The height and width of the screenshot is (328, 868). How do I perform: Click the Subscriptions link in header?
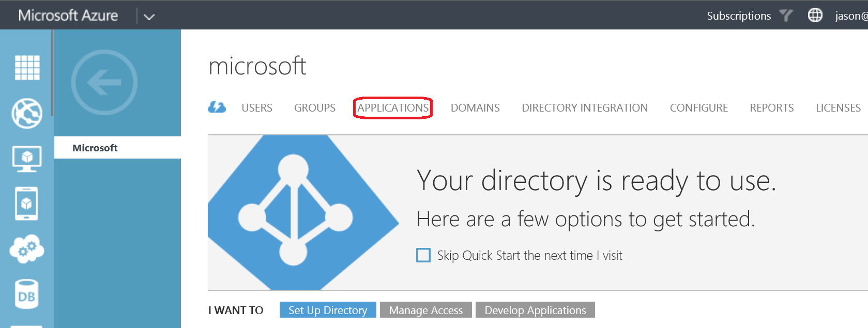[x=739, y=16]
